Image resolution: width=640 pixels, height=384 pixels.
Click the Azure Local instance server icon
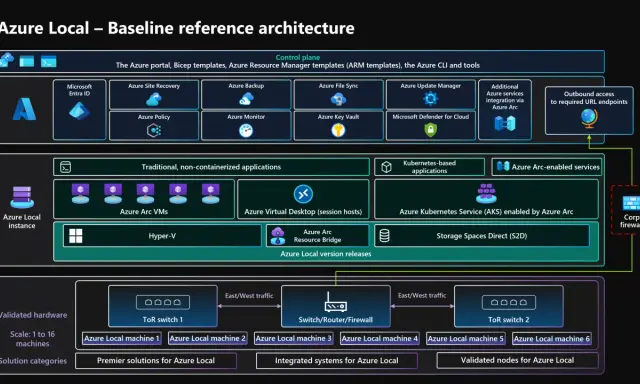(x=22, y=197)
